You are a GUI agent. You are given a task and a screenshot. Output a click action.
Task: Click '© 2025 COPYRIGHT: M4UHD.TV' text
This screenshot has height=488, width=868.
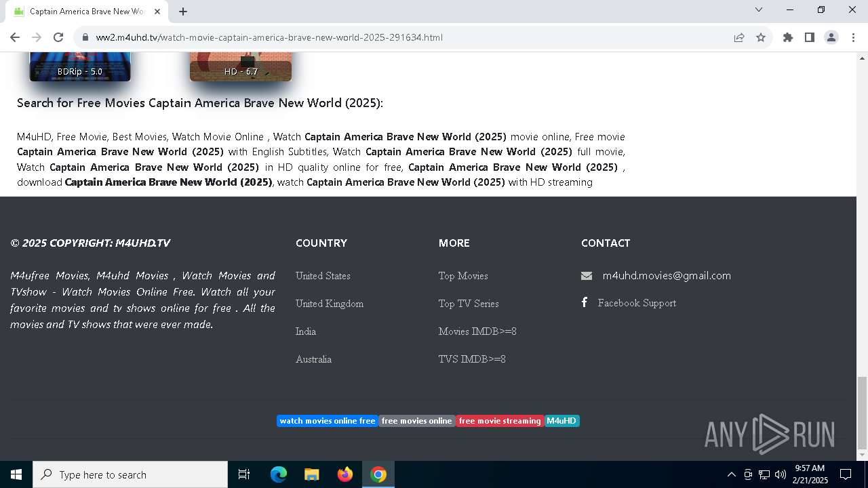click(90, 243)
